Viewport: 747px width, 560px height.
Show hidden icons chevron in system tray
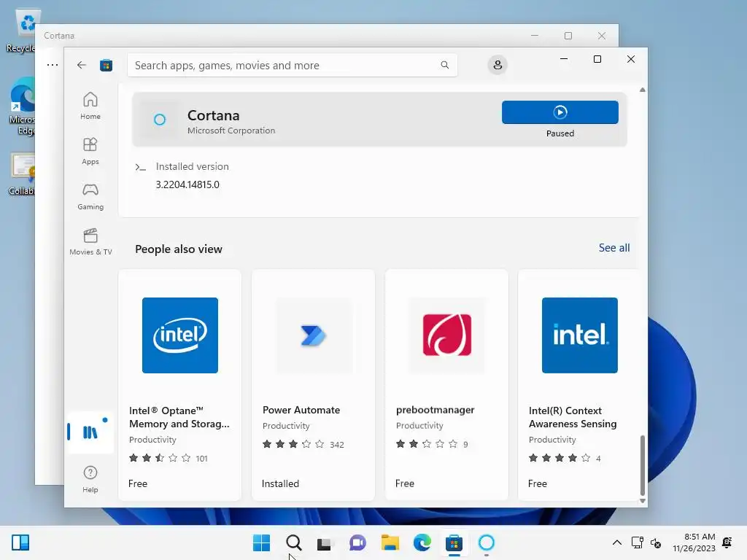tap(616, 542)
